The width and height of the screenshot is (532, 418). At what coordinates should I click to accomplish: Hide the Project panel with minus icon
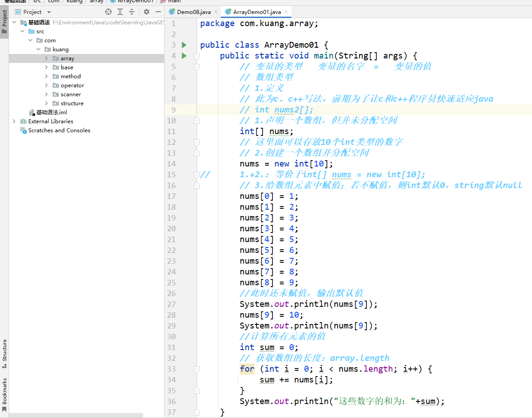point(158,12)
